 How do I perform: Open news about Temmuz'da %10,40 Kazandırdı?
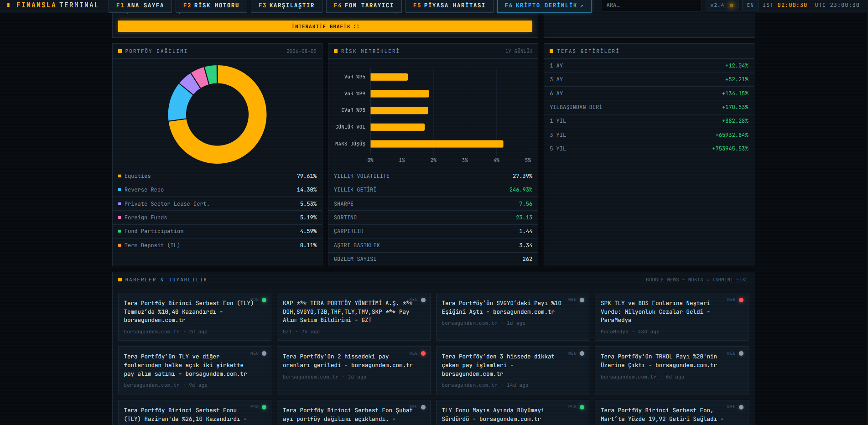[x=195, y=316]
